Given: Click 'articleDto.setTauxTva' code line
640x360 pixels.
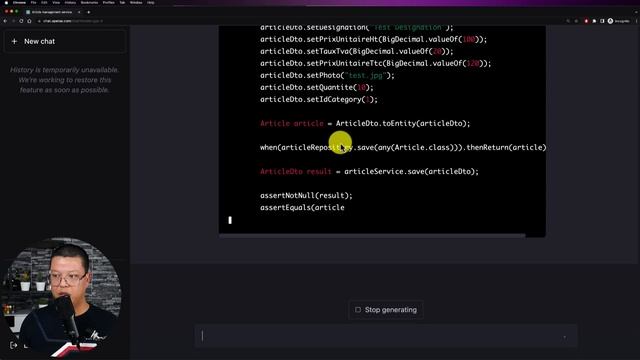Looking at the screenshot, I should [x=357, y=51].
